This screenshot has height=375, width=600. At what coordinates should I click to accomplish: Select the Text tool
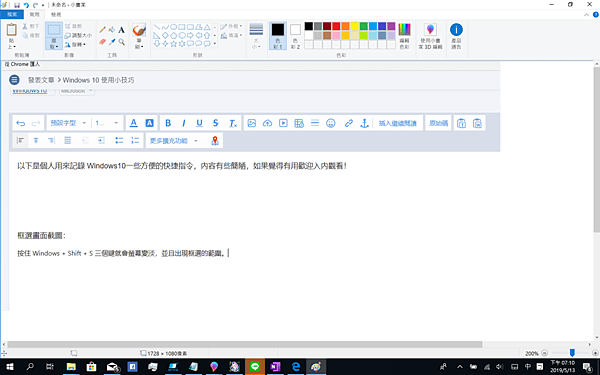tap(121, 30)
